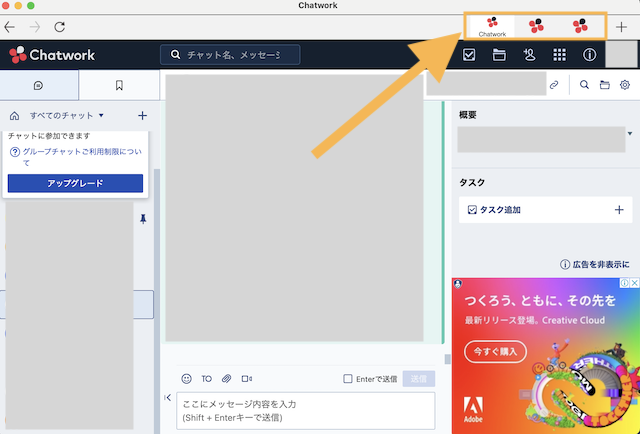Open file management folder icon in header
Image resolution: width=640 pixels, height=434 pixels.
tap(499, 55)
